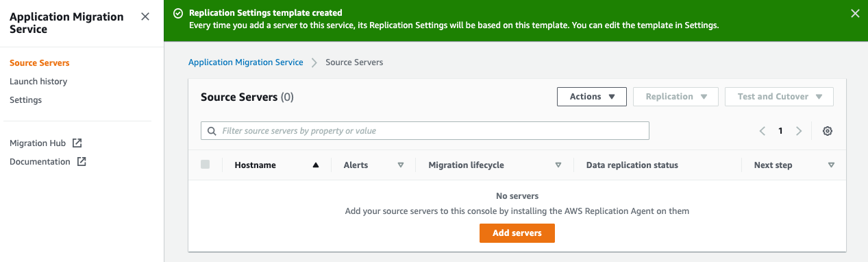Click the success checkmark icon in banner

point(178,13)
